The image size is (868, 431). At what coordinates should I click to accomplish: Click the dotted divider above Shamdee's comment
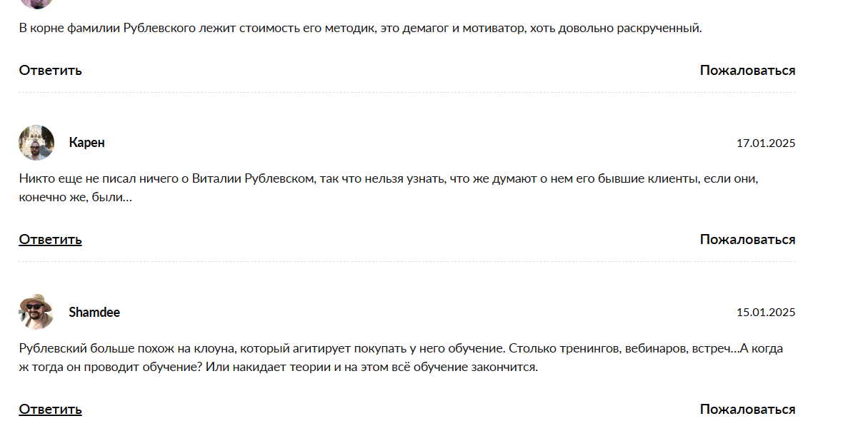coord(407,262)
